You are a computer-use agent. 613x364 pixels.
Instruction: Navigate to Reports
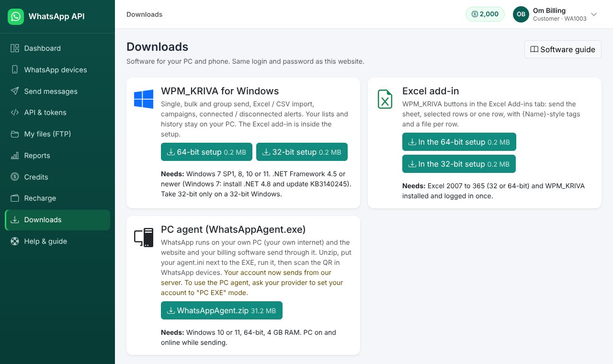[x=57, y=156]
